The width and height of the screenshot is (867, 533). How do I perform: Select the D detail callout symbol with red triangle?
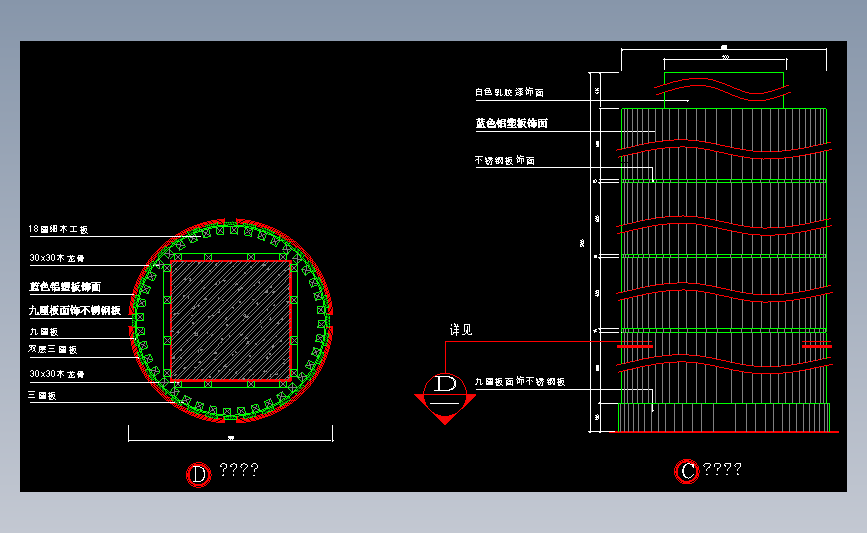[x=445, y=398]
